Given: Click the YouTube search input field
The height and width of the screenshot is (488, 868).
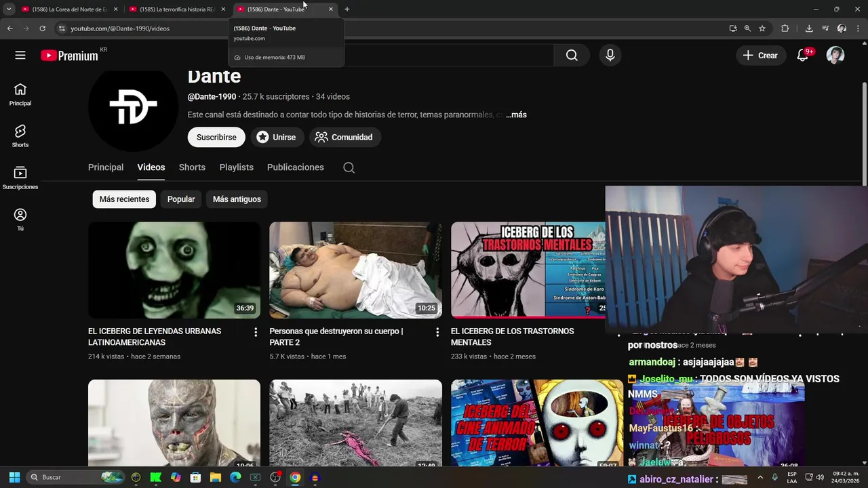Looking at the screenshot, I should pos(448,56).
